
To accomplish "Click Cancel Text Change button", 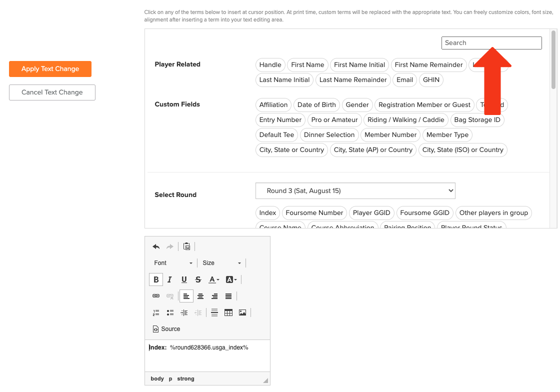I will [52, 92].
